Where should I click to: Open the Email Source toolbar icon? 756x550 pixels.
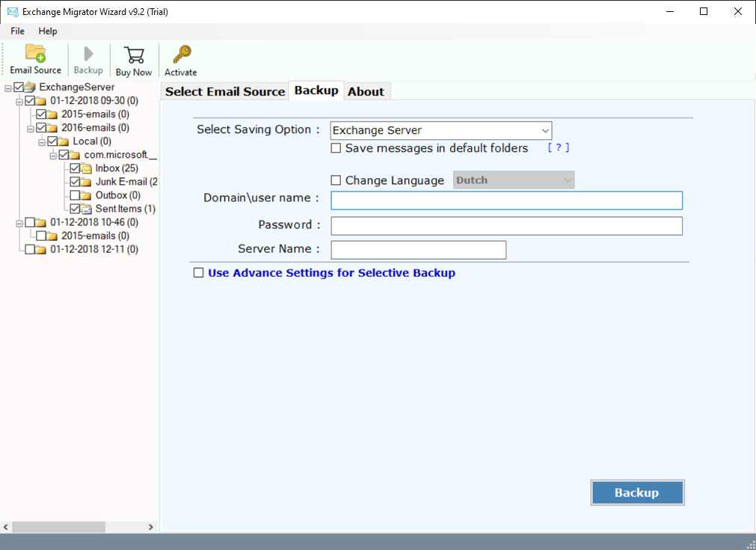pos(35,54)
